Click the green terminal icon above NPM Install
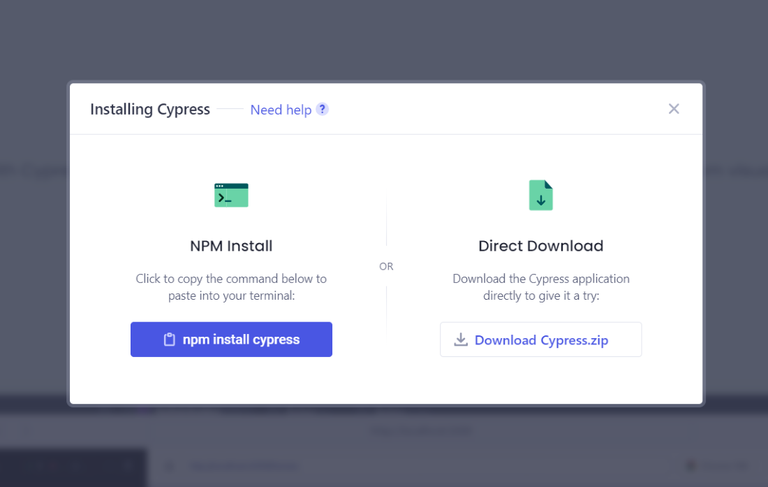The image size is (768, 487). point(231,195)
